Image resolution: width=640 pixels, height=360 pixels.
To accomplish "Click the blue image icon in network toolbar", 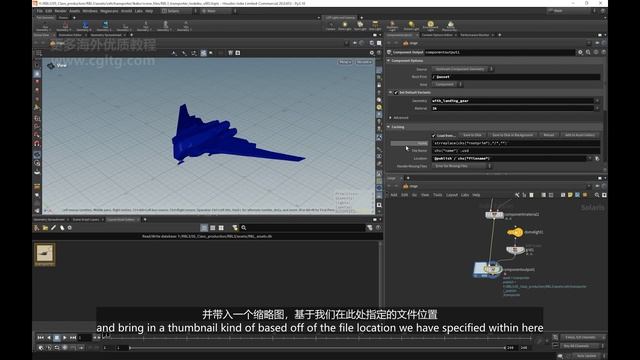I will point(577,195).
